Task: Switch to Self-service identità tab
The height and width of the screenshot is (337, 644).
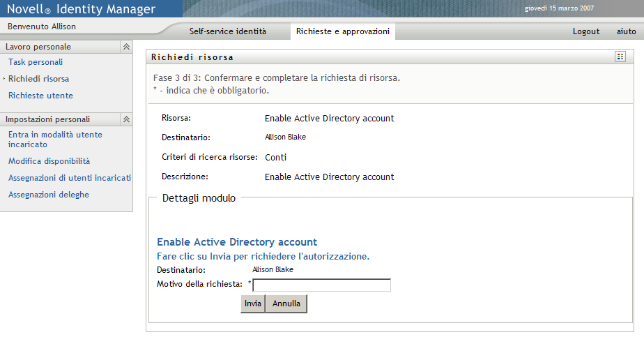Action: click(x=227, y=31)
